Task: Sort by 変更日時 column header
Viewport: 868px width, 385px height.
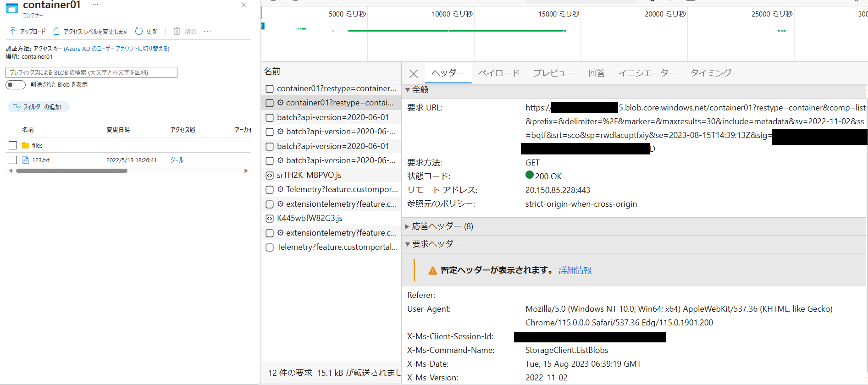Action: [x=118, y=130]
